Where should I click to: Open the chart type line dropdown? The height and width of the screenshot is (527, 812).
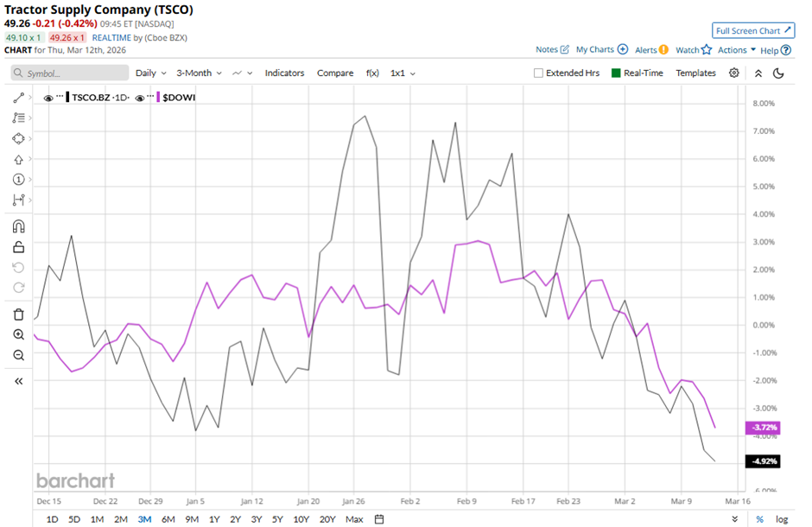[x=243, y=73]
